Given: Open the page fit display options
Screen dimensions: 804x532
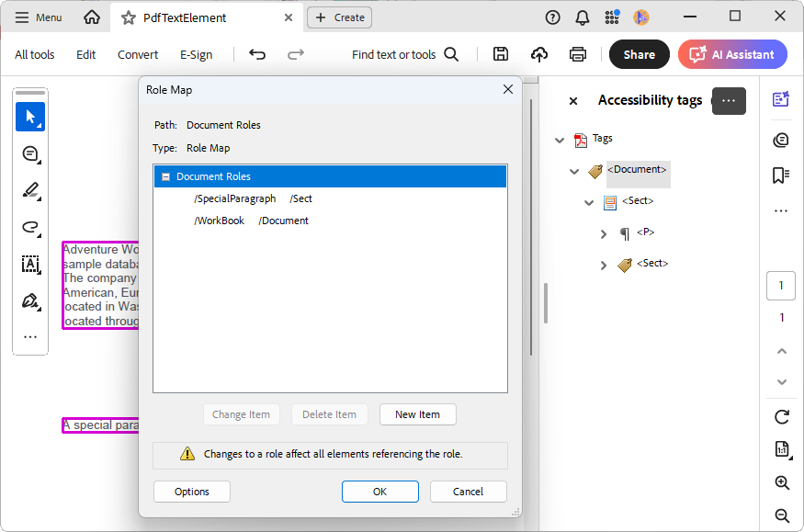Looking at the screenshot, I should click(x=783, y=449).
